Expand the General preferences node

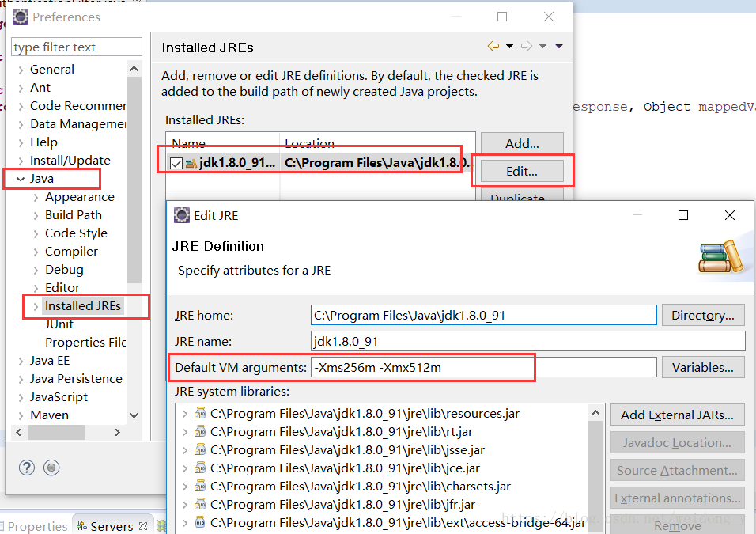point(21,70)
